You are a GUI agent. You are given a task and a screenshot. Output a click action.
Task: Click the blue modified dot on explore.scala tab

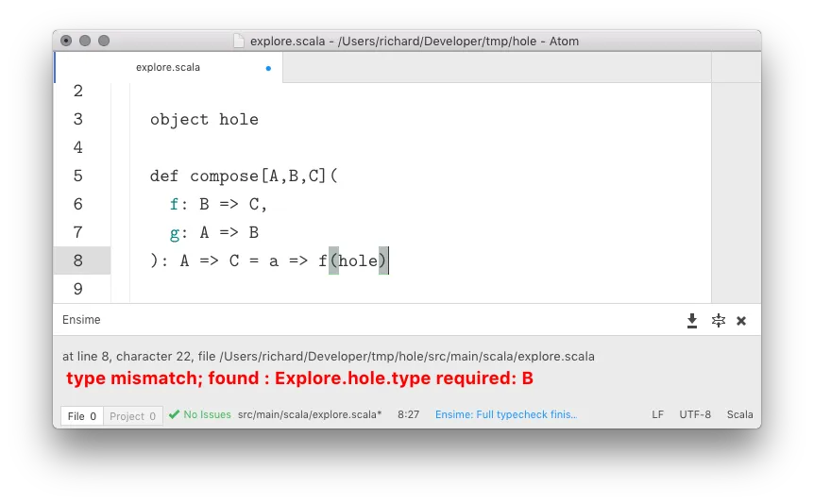click(x=268, y=68)
